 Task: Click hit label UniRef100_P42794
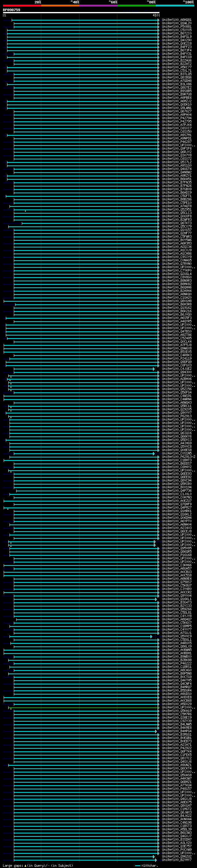[176, 118]
